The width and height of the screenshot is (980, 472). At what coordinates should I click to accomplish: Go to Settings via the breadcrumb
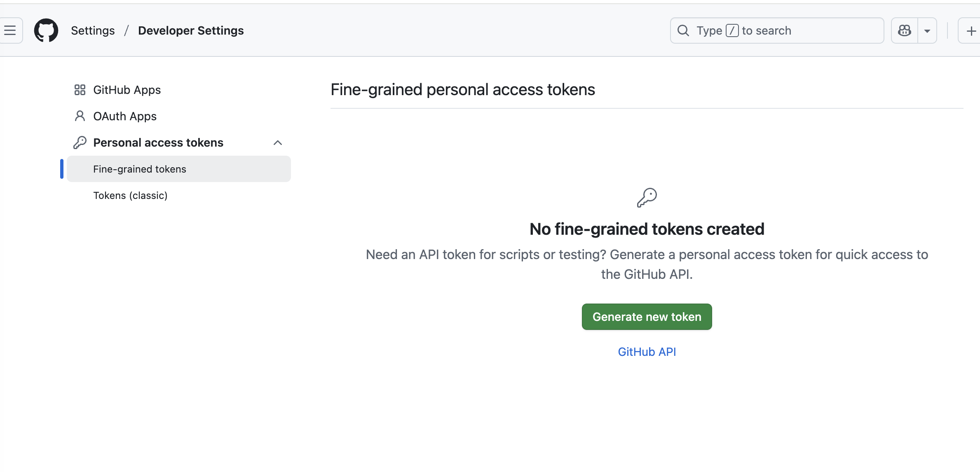point(92,30)
